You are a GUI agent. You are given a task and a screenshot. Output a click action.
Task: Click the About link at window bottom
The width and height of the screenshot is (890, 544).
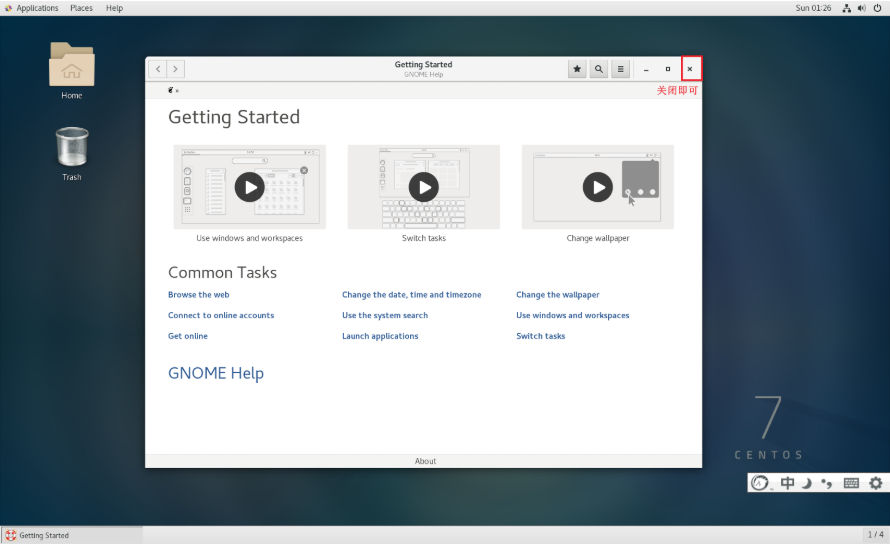pos(425,461)
